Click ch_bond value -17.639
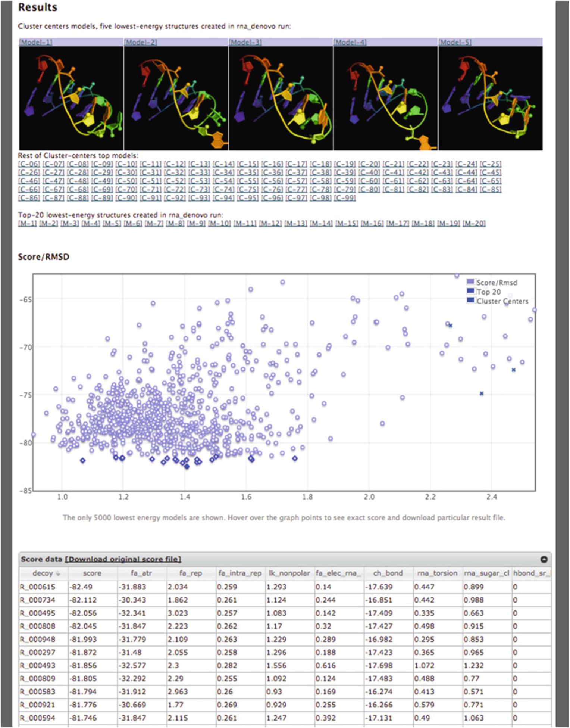The height and width of the screenshot is (728, 570). point(378,587)
